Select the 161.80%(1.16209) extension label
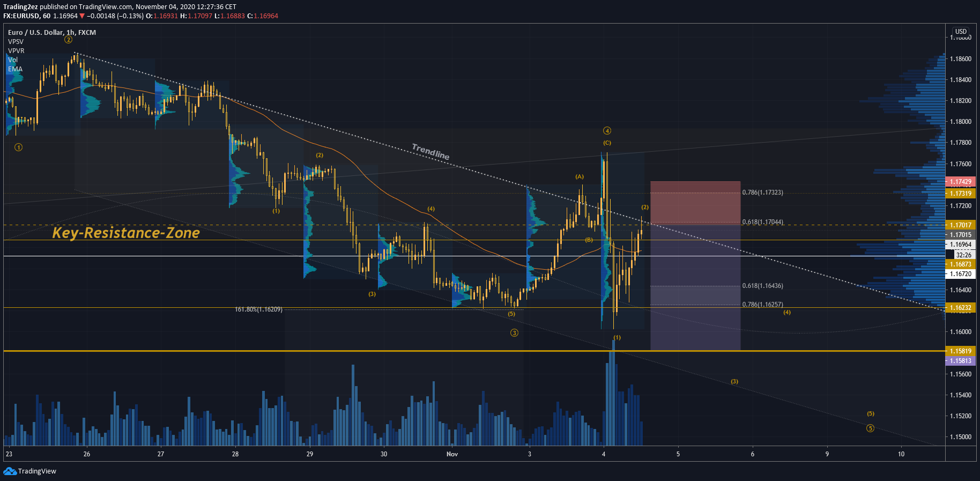980x481 pixels. point(258,309)
